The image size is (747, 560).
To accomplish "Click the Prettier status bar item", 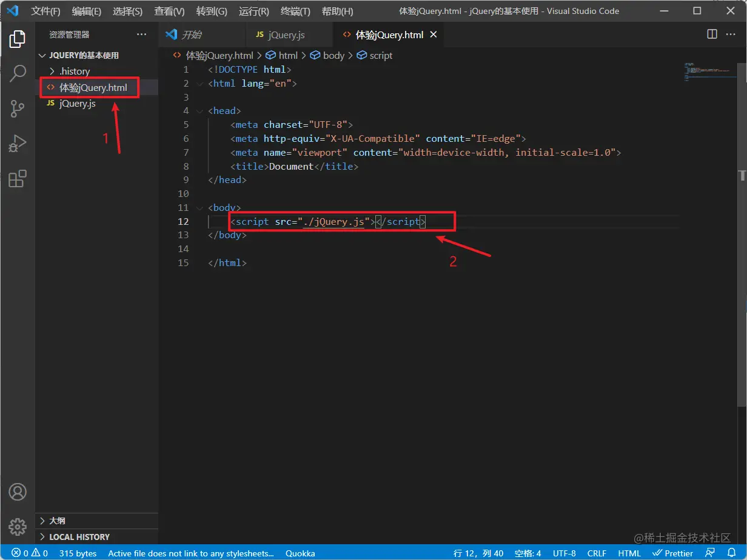I will coord(672,553).
